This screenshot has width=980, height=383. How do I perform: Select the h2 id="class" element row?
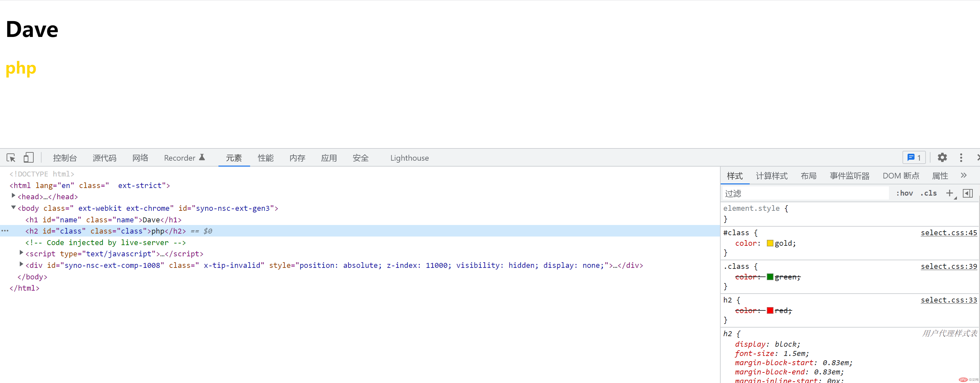[360, 231]
